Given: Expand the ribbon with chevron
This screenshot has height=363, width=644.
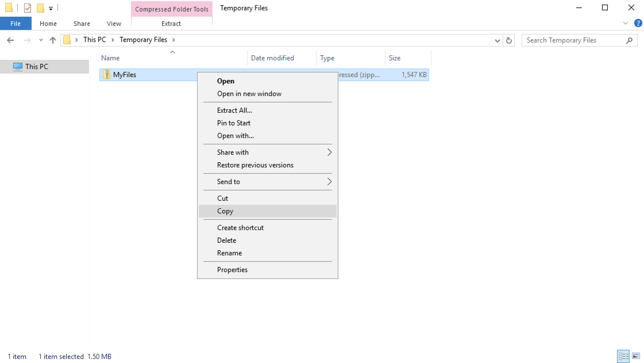Looking at the screenshot, I should 626,23.
